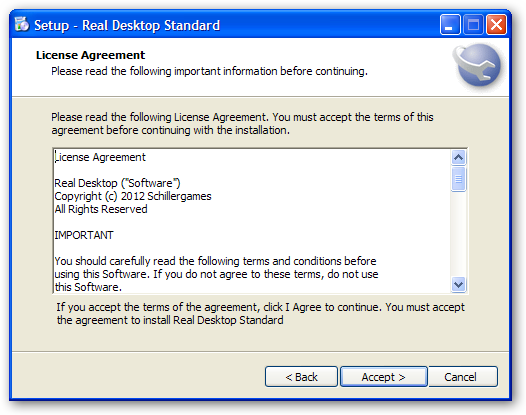This screenshot has width=526, height=415.
Task: Cancel the Real Desktop setup
Action: point(463,377)
